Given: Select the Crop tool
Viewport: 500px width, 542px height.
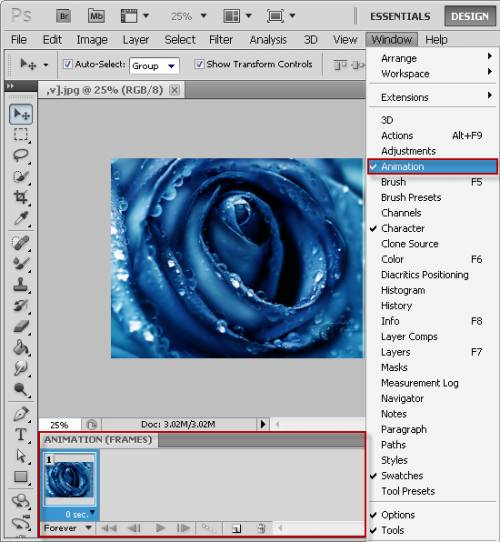Looking at the screenshot, I should [21, 197].
